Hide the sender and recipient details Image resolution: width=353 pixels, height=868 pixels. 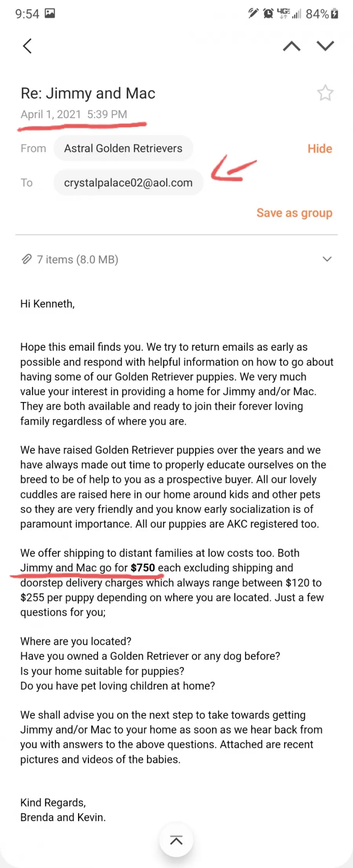tap(320, 149)
